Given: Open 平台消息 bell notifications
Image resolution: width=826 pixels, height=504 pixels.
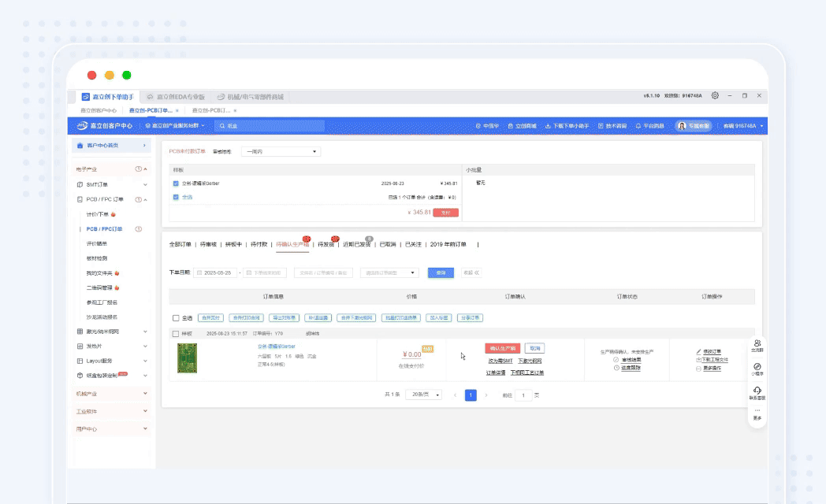Looking at the screenshot, I should point(638,126).
